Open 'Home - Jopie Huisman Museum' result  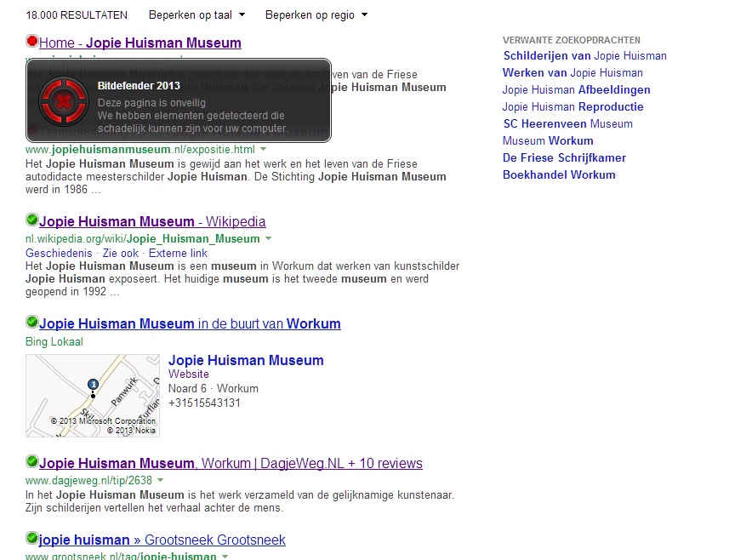pyautogui.click(x=140, y=43)
